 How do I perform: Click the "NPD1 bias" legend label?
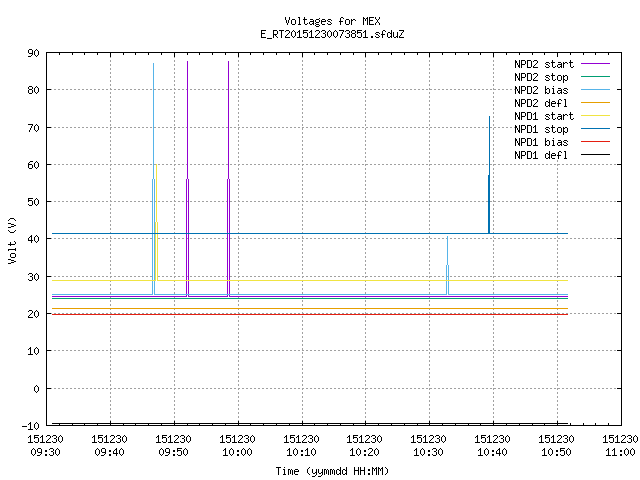tap(541, 142)
